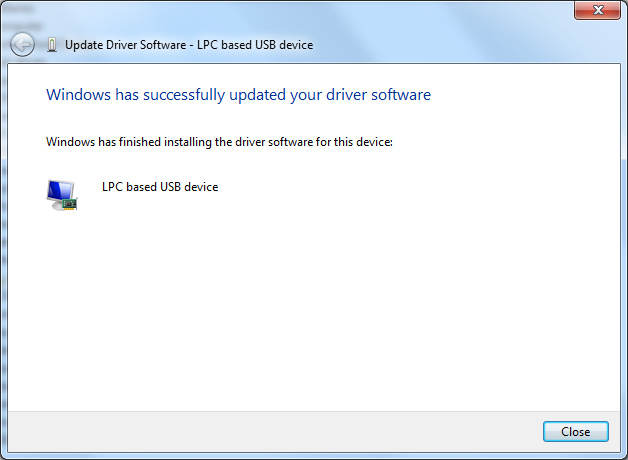This screenshot has height=460, width=628.
Task: Close the window with the red X
Action: [x=598, y=10]
